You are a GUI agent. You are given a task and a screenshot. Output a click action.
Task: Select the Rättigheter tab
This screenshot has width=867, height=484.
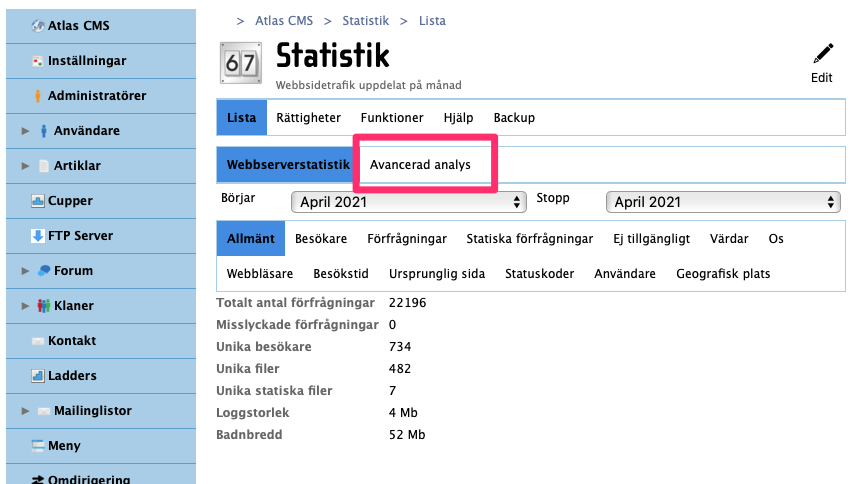pyautogui.click(x=308, y=118)
